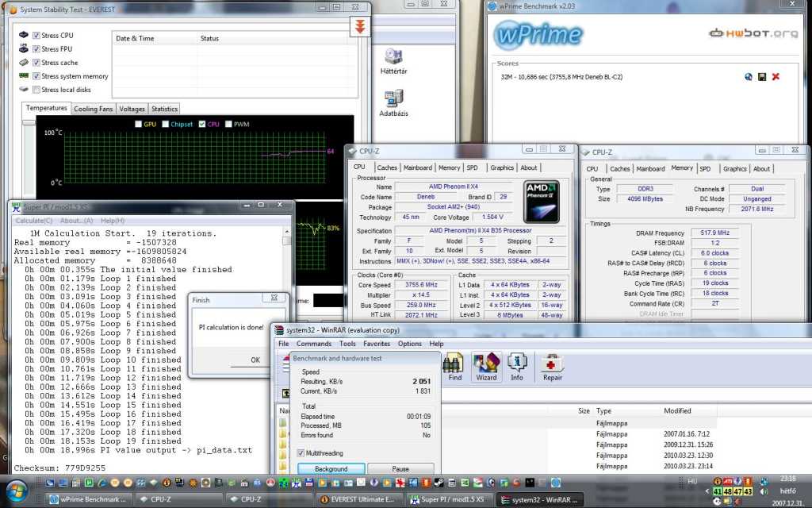Click the wPrime title bar icon

pyautogui.click(x=492, y=6)
